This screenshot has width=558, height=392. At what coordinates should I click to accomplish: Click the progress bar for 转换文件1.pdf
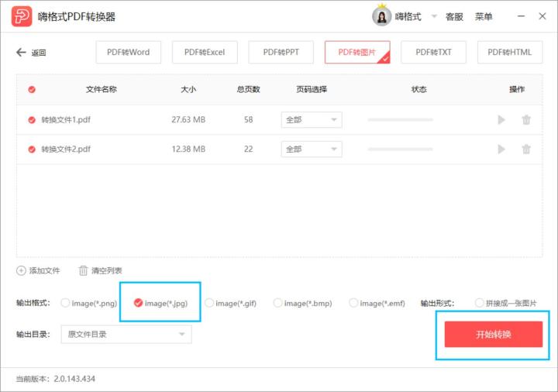pos(401,120)
